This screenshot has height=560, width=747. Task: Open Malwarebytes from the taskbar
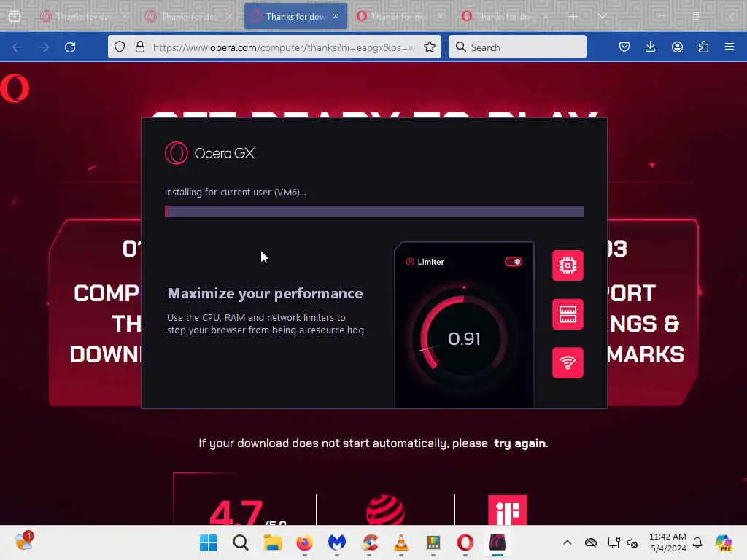(x=337, y=542)
